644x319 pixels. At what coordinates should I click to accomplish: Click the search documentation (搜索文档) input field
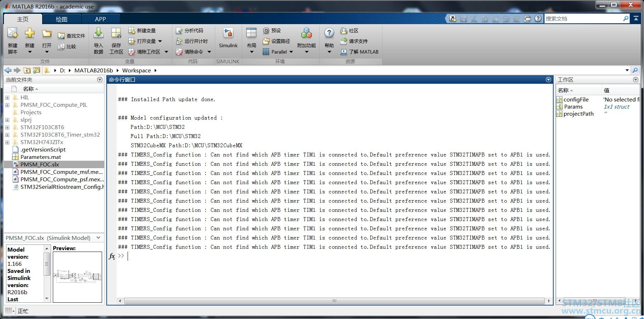point(583,18)
